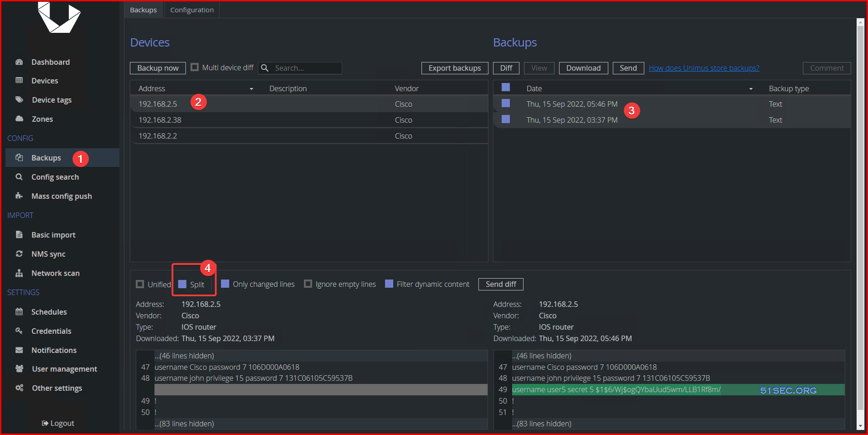This screenshot has height=435, width=868.
Task: Click the Notifications envelope icon
Action: coord(19,350)
